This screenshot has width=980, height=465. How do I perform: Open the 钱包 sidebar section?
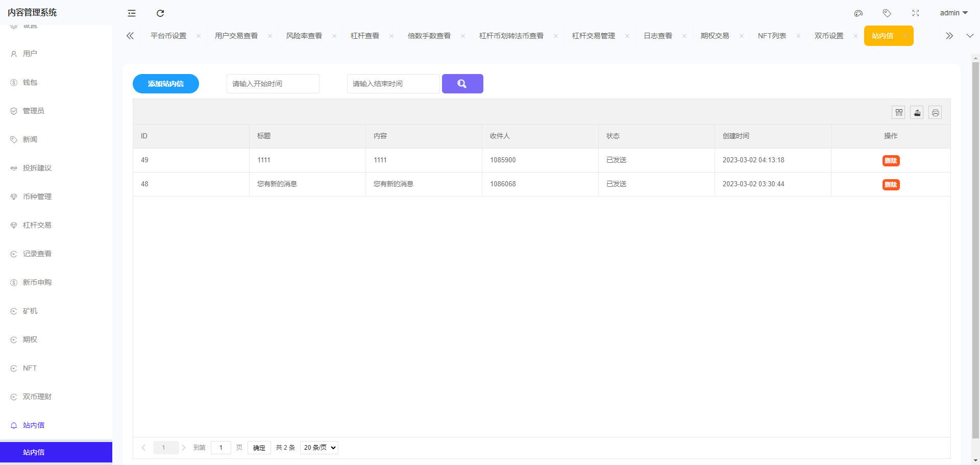tap(29, 82)
